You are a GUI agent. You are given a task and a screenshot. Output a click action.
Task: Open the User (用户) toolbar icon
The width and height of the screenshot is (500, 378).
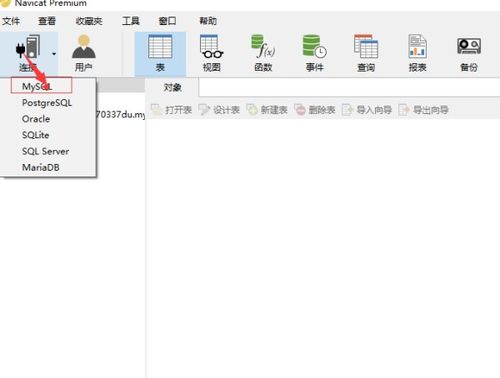point(84,53)
